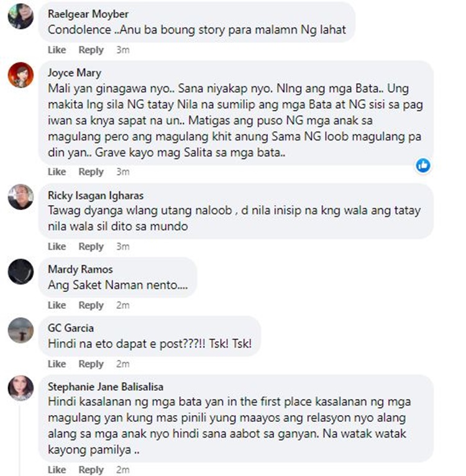
Task: Reply to Stephanie Jane Balisalisa's comment
Action: pyautogui.click(x=91, y=470)
